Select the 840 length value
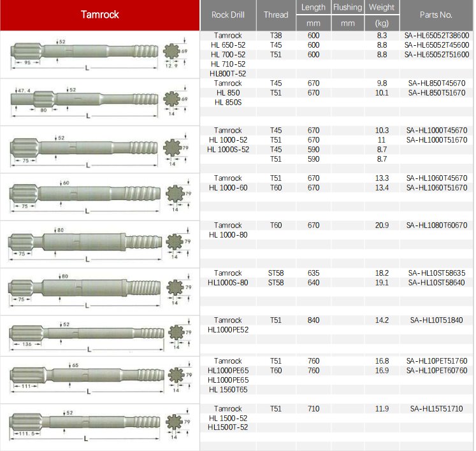This screenshot has height=451, width=476. pos(314,320)
